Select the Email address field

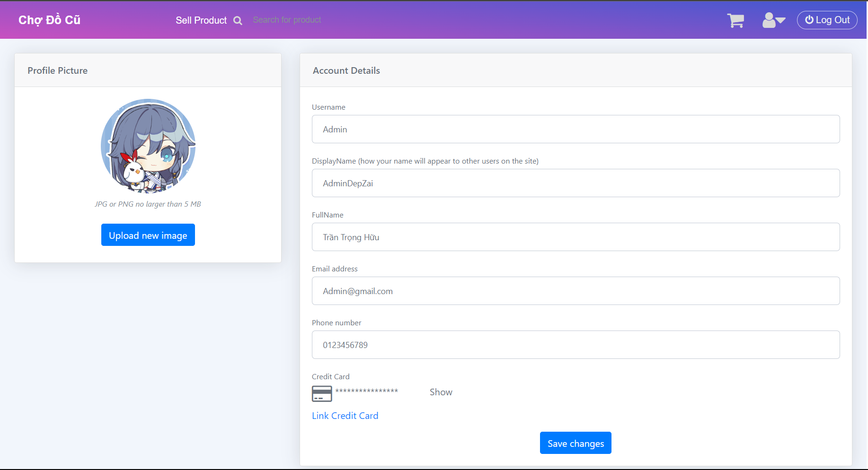pos(576,291)
